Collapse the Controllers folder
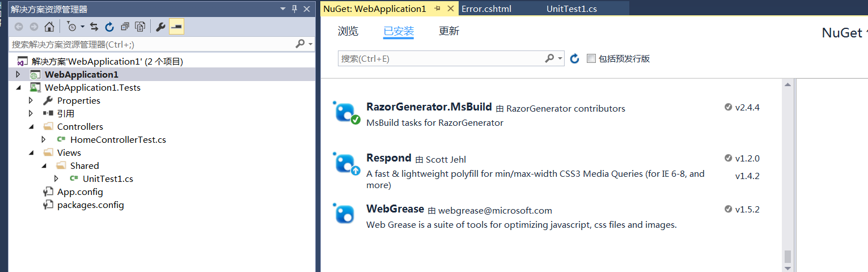The height and width of the screenshot is (272, 868). 31,127
